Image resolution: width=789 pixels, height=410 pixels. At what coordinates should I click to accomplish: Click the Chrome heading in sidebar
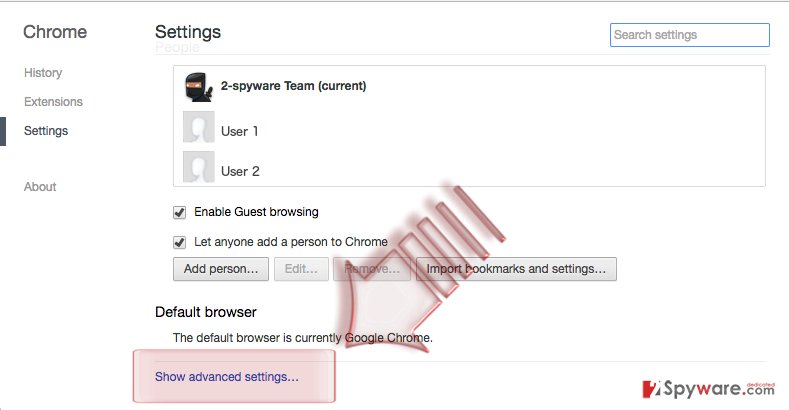coord(55,32)
